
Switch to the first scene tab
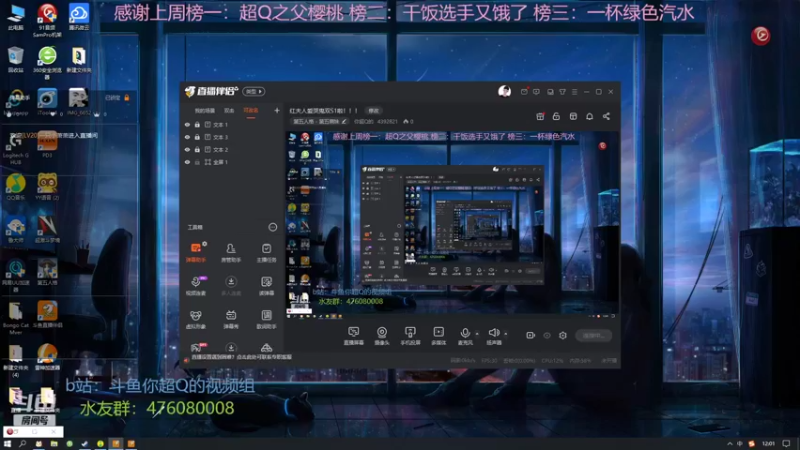click(x=205, y=111)
